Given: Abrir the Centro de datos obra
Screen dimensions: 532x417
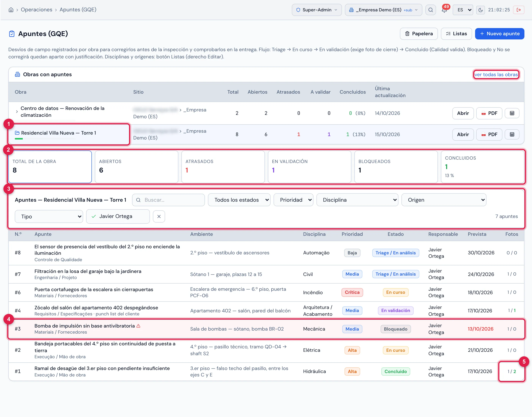Looking at the screenshot, I should click(463, 113).
